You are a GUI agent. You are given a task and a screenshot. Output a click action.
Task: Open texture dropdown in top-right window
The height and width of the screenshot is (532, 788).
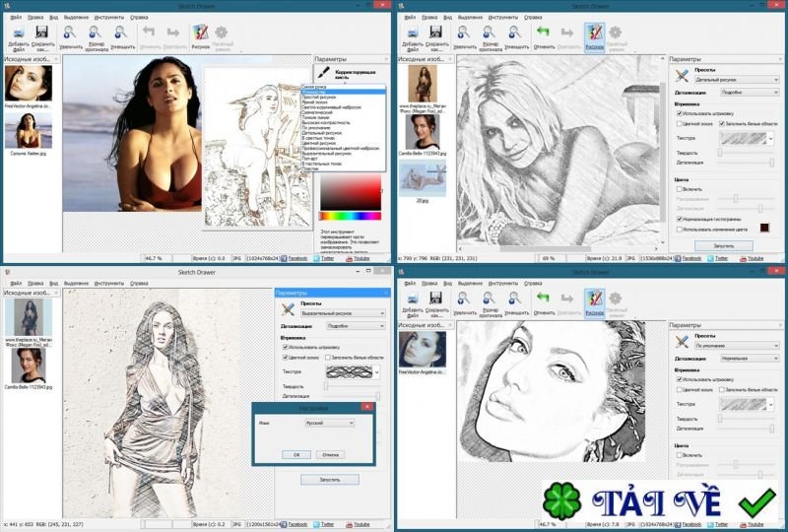tap(747, 138)
